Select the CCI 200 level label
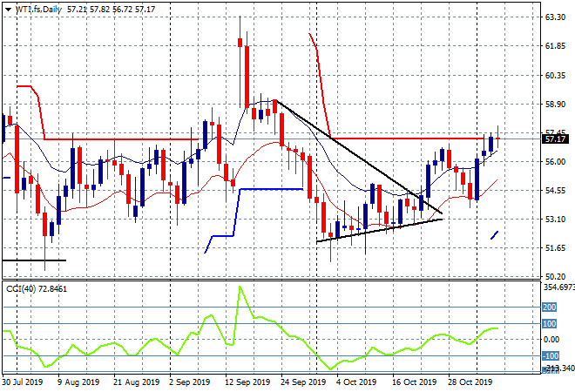Image resolution: width=575 pixels, height=392 pixels. click(550, 308)
